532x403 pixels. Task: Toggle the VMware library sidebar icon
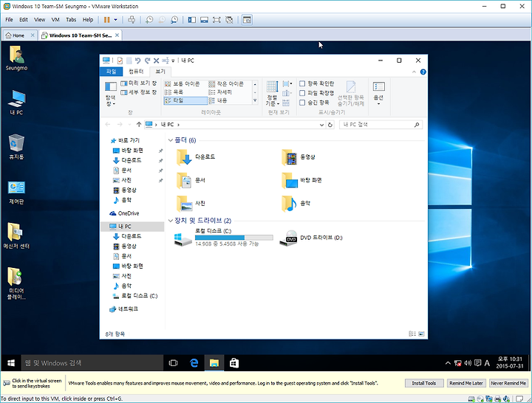click(191, 20)
